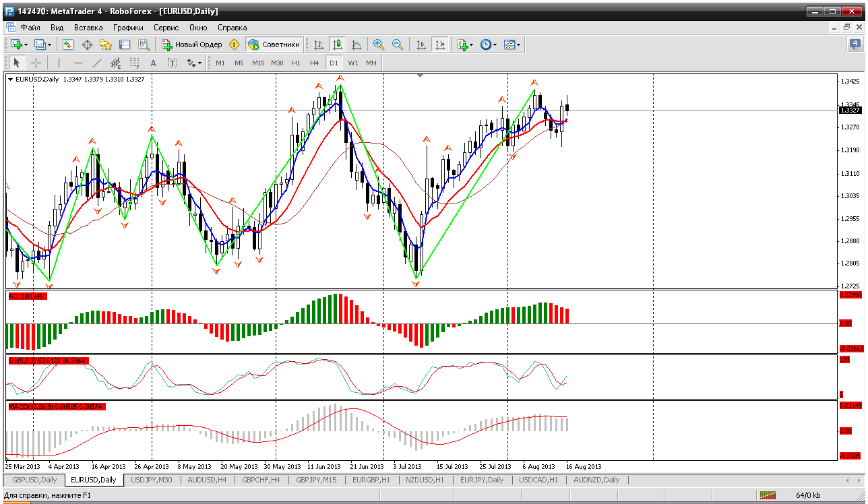
Task: Select the Fibonacci retracement tool
Action: (134, 63)
